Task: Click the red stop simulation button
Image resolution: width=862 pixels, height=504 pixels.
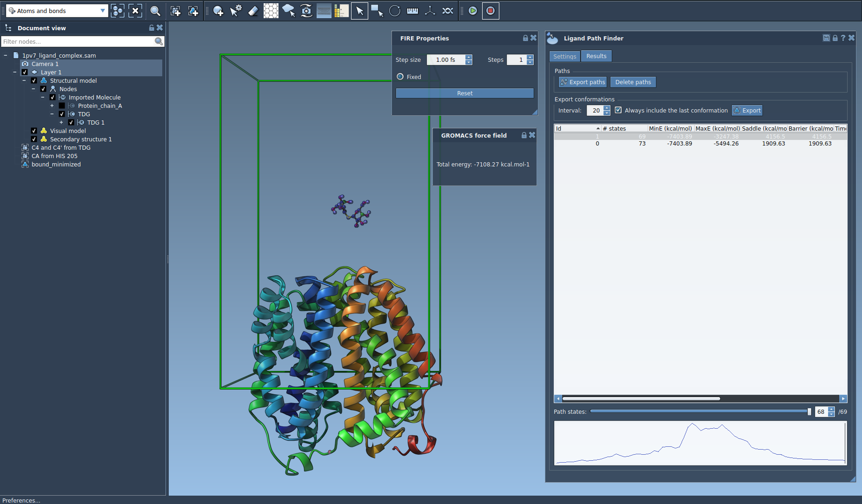Action: click(490, 11)
